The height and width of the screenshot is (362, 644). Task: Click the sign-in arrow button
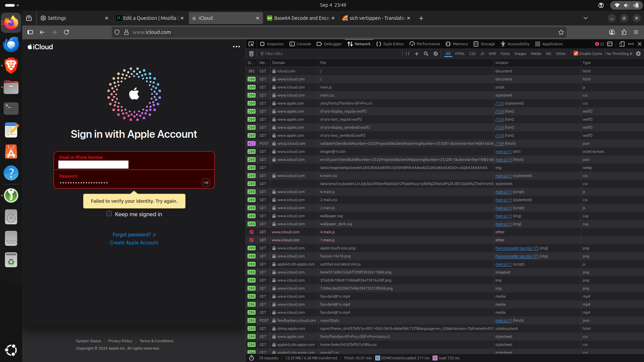(206, 182)
